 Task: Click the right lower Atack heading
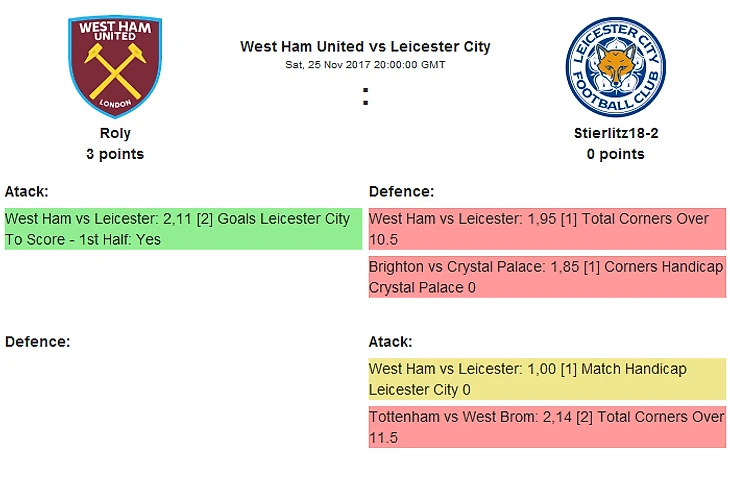390,341
